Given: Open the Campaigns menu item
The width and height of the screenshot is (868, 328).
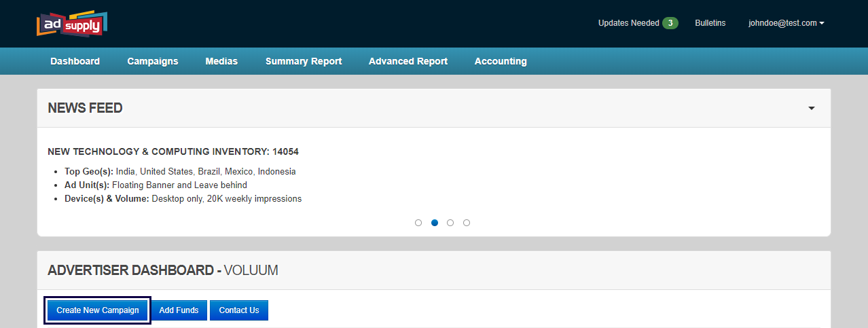Looking at the screenshot, I should pos(152,61).
